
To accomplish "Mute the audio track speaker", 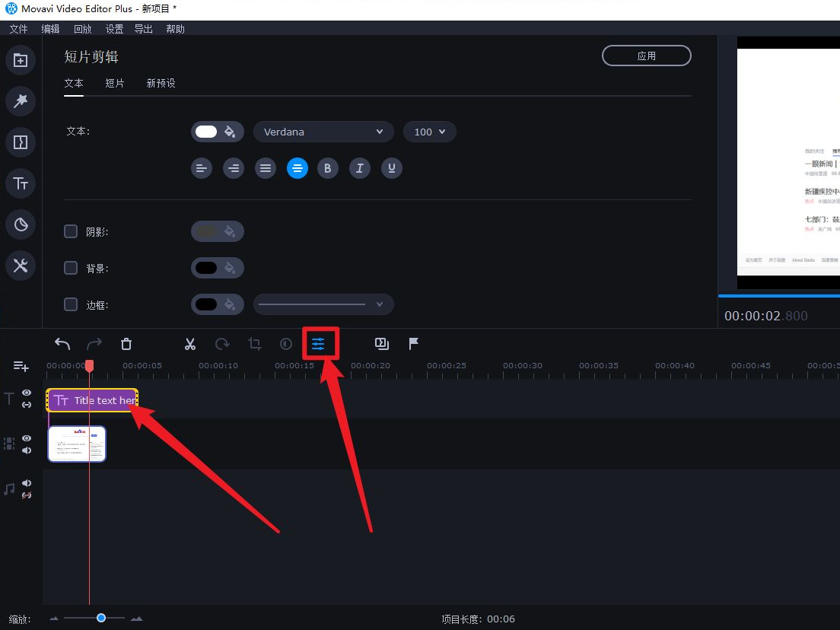I will (26, 483).
